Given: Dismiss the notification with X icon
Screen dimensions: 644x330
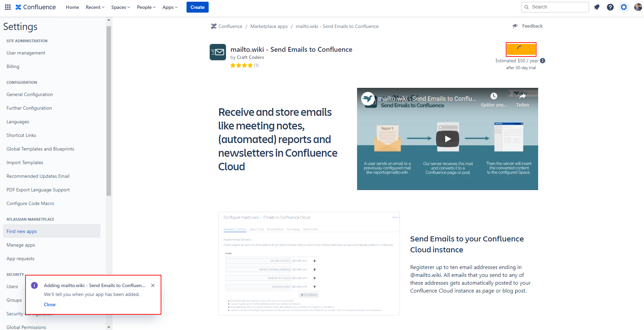Looking at the screenshot, I should pyautogui.click(x=153, y=285).
